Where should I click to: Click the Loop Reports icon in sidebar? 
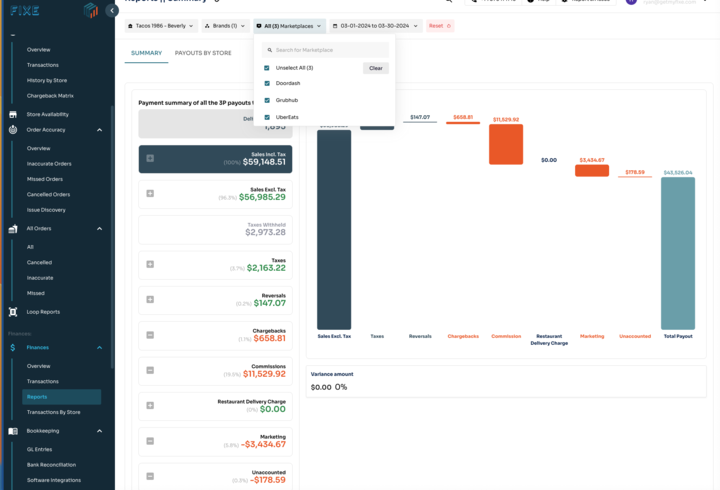pos(13,312)
